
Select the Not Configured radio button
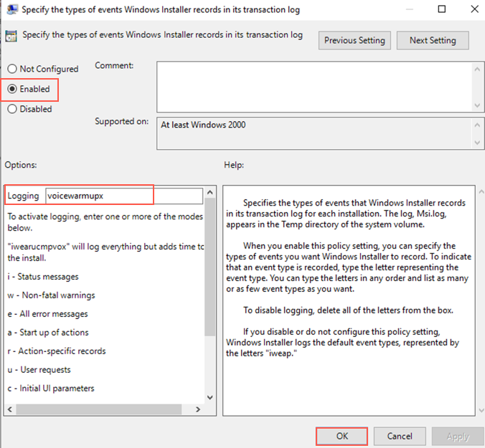point(12,69)
